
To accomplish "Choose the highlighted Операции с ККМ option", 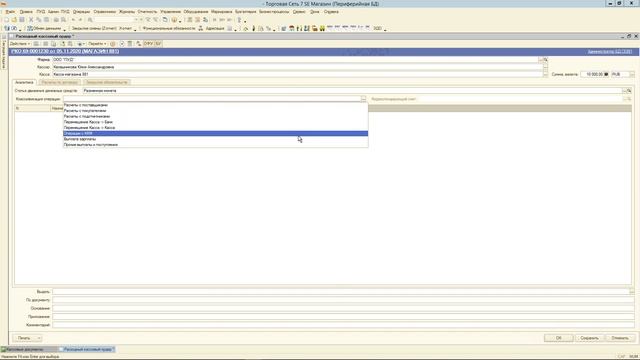I will [216, 133].
